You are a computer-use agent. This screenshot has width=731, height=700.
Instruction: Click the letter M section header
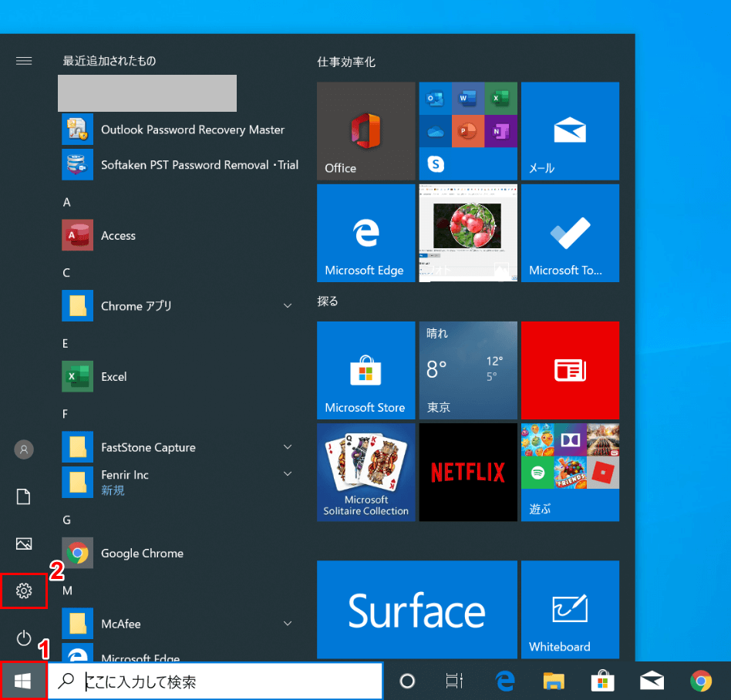68,591
